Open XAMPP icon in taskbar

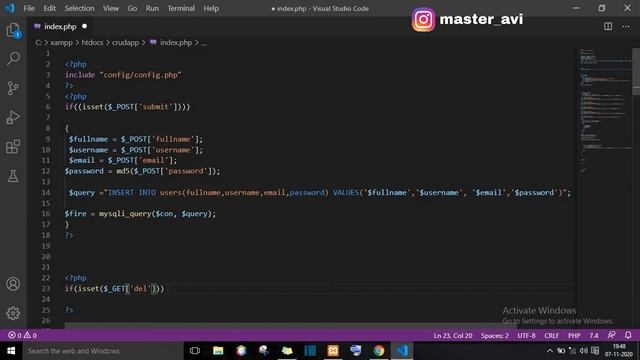(x=333, y=351)
